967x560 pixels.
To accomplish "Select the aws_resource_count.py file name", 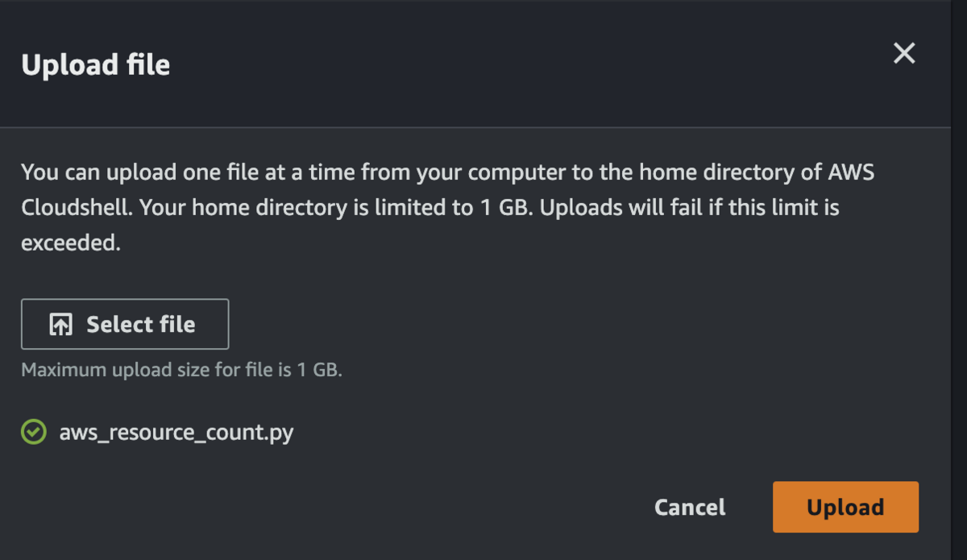I will pyautogui.click(x=176, y=433).
